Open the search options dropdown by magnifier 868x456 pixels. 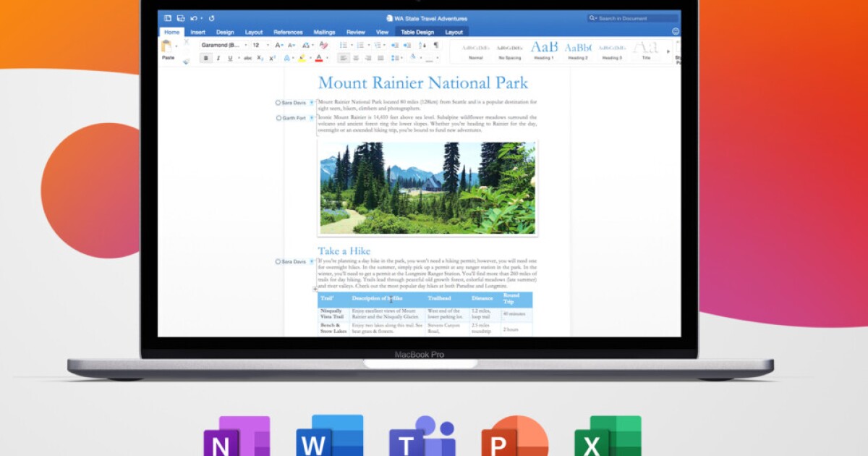click(594, 18)
